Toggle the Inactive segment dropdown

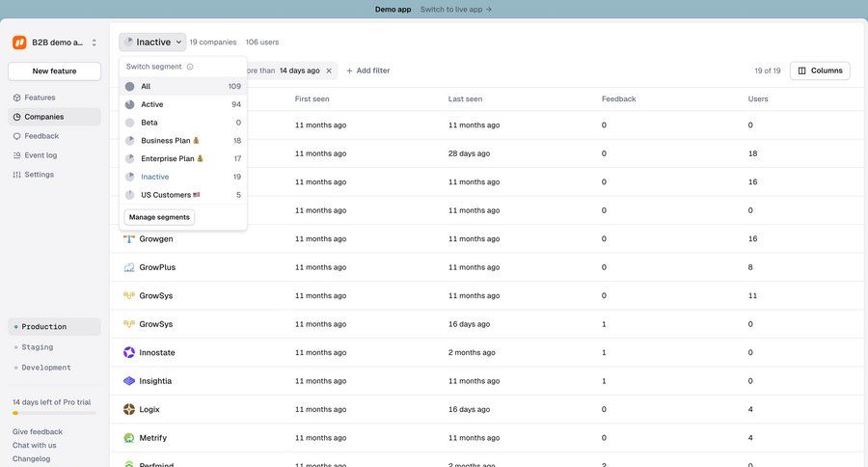pyautogui.click(x=152, y=42)
